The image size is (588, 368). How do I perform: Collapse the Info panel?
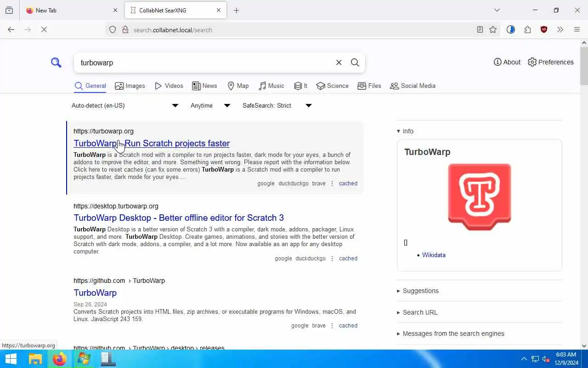pyautogui.click(x=405, y=131)
